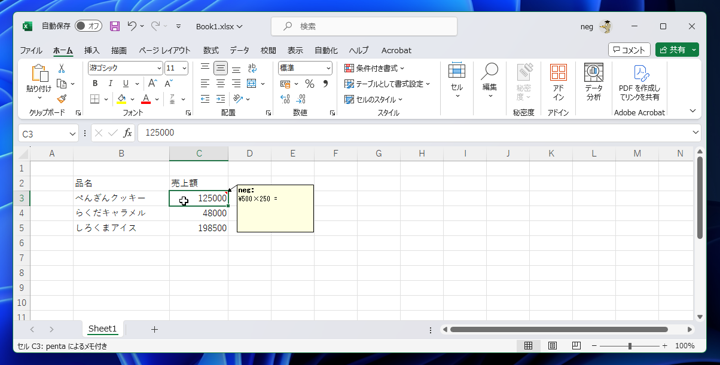Switch to the Page Layout (ページレイアウト) tab
The width and height of the screenshot is (720, 365).
pos(164,51)
